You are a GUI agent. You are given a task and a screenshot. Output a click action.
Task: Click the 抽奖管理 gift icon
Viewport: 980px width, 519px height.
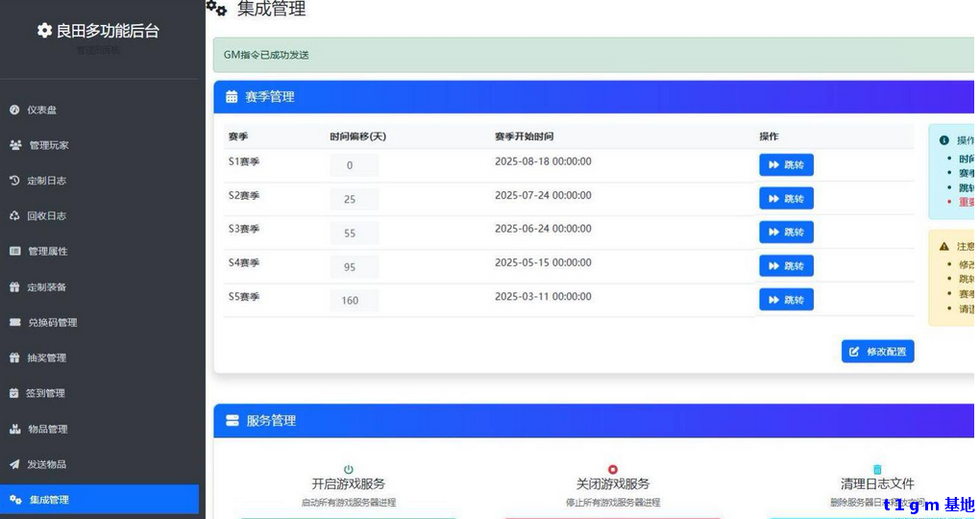pyautogui.click(x=14, y=358)
